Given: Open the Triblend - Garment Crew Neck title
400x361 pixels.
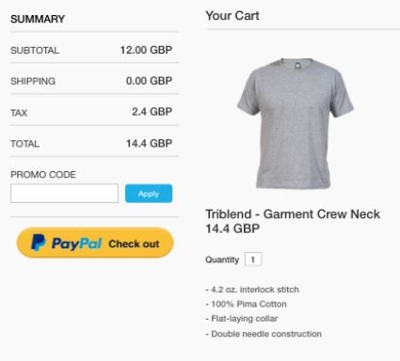Looking at the screenshot, I should 293,214.
